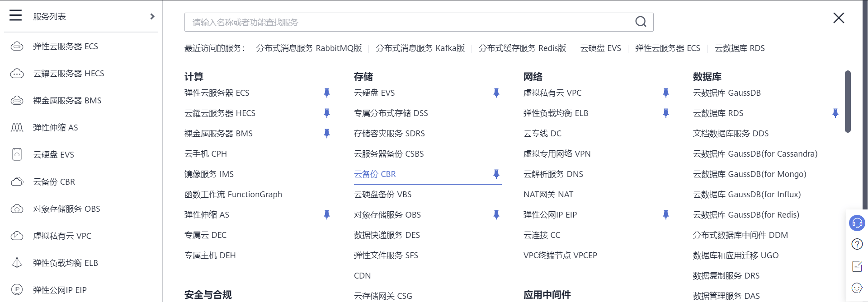Open 云服务器备份 CSBS service
868x302 pixels.
[x=389, y=154]
